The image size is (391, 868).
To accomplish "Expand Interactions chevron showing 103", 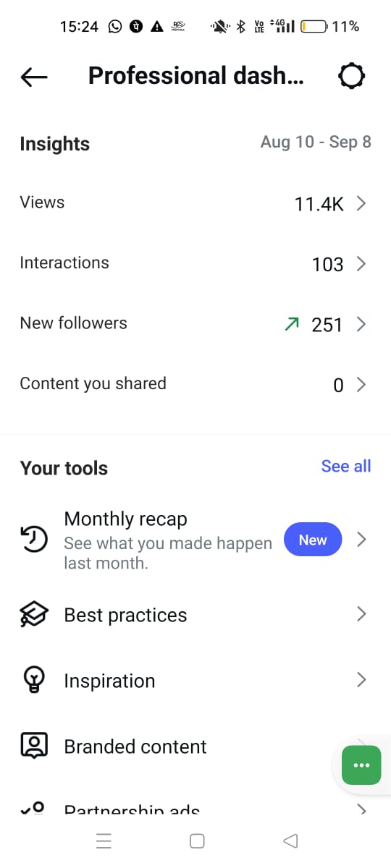I will (361, 264).
